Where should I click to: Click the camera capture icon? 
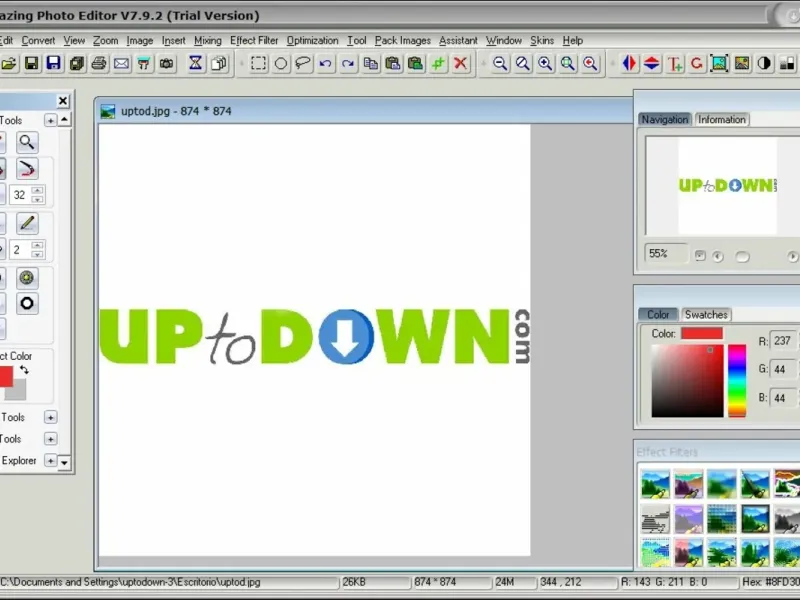166,64
